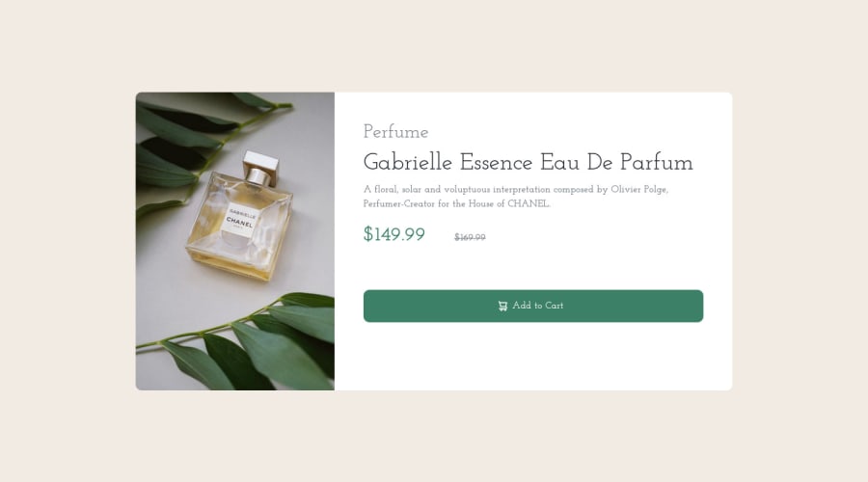Click the word Gabrielle in the title
868x482 pixels.
pyautogui.click(x=408, y=162)
